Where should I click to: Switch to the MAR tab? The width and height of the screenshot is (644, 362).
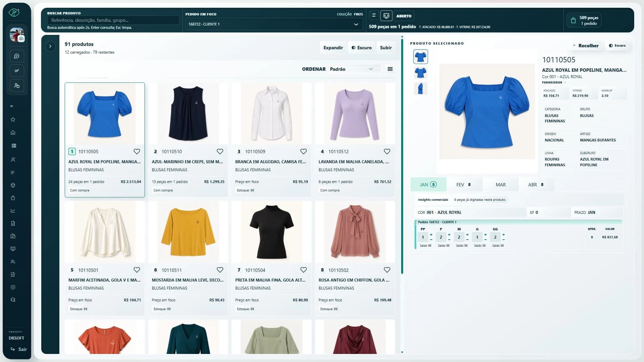pos(500,185)
